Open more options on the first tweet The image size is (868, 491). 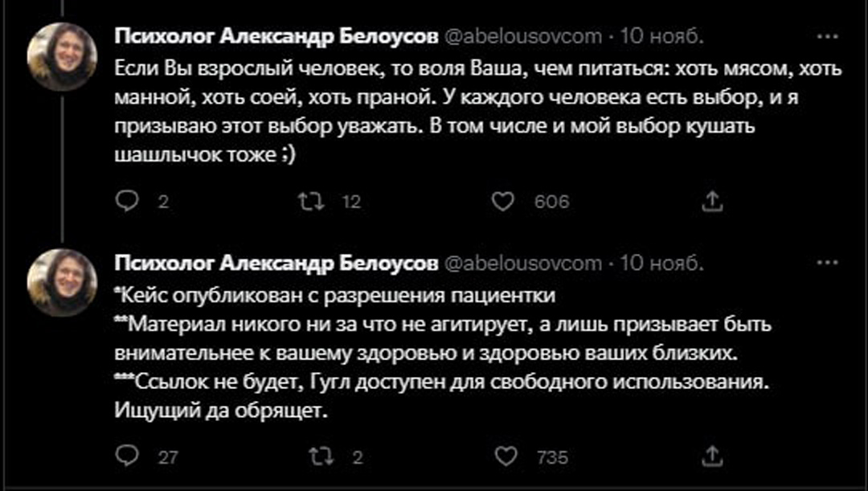[x=824, y=37]
